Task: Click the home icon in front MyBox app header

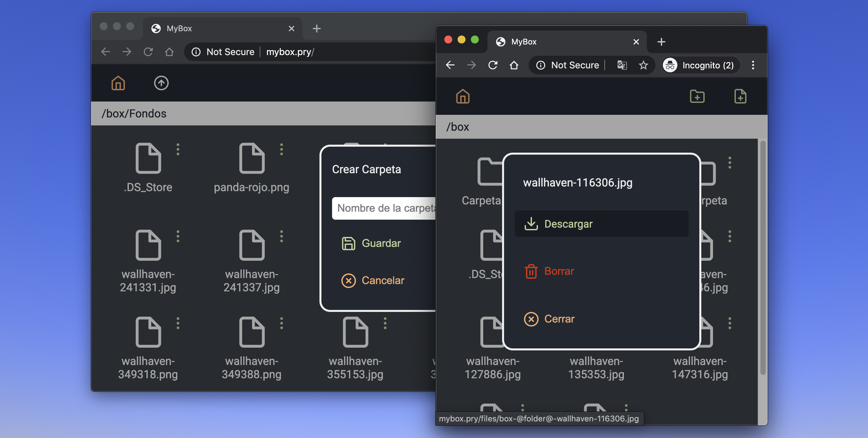Action: tap(463, 96)
